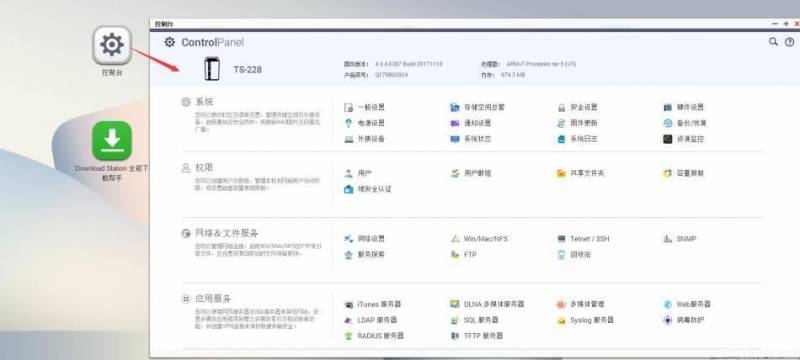Open DLNA 多媒体服务器 settings

point(487,304)
